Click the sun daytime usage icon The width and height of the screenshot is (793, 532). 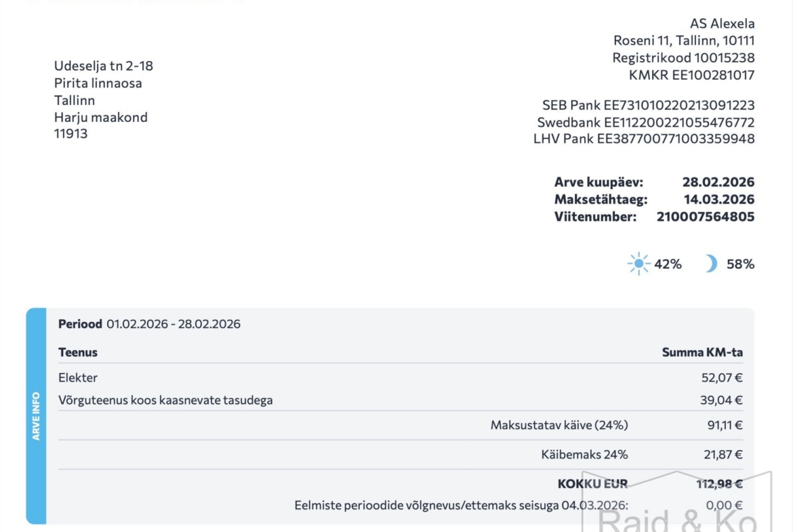click(x=638, y=264)
